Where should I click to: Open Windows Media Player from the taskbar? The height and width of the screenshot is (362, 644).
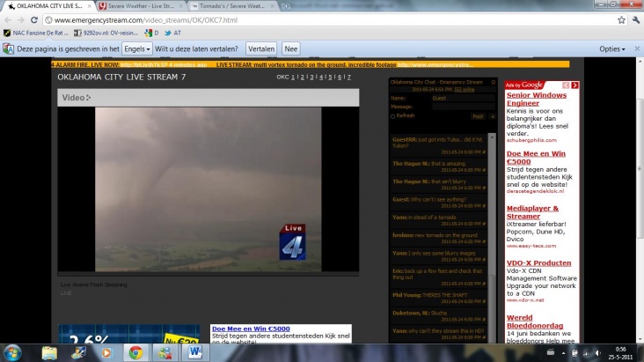[x=106, y=353]
